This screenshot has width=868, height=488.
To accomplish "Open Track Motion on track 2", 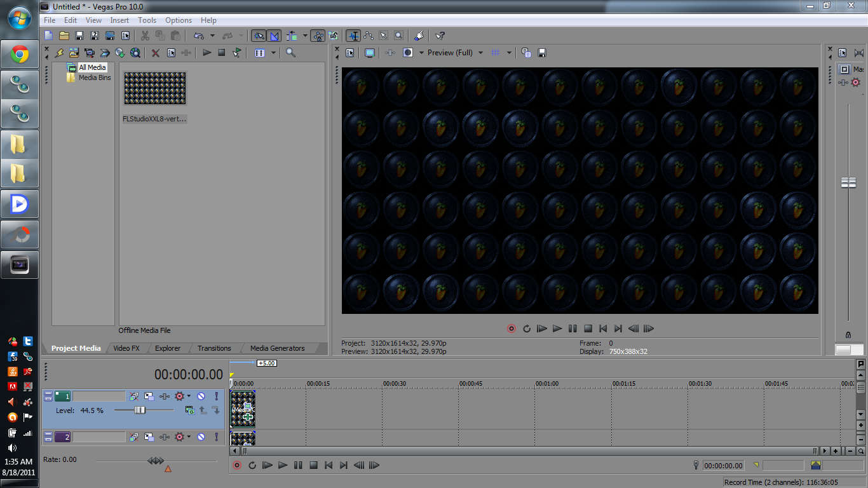I will click(149, 437).
